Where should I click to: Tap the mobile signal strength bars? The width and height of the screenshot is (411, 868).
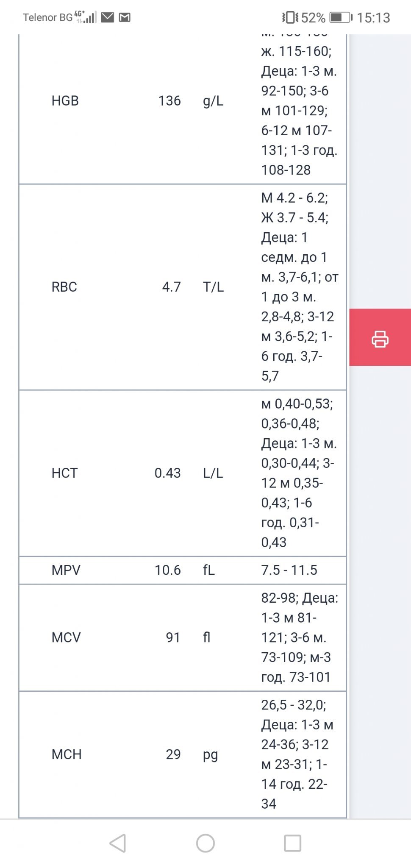click(x=90, y=18)
